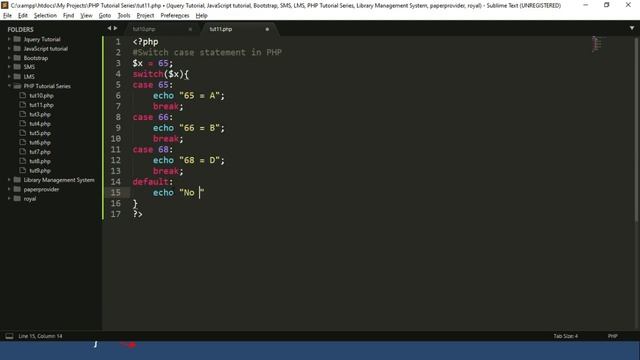
Task: Go to previous tab using left arrow
Action: (109, 28)
